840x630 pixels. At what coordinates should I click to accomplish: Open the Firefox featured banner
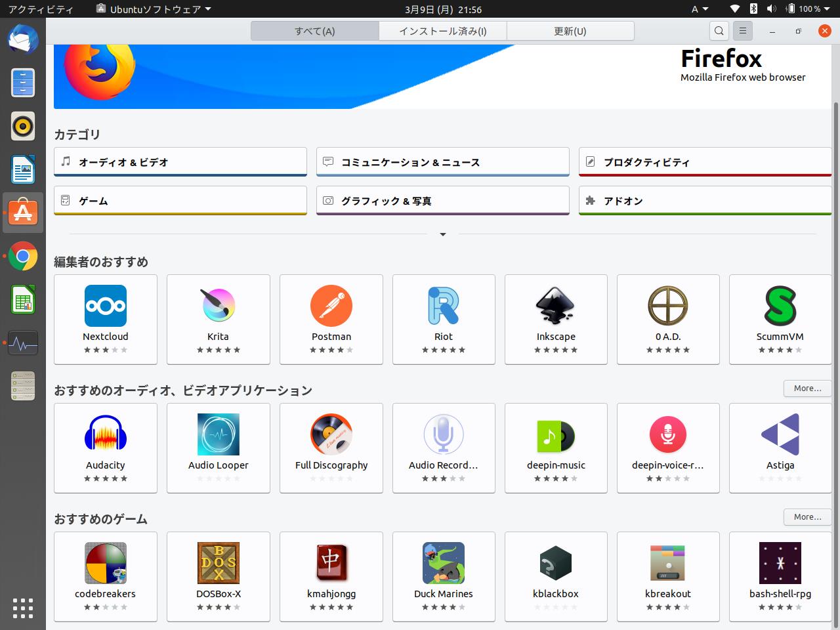[443, 77]
